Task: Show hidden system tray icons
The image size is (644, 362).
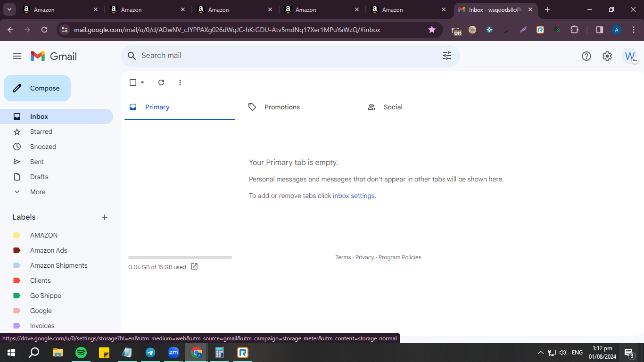Action: [541, 353]
